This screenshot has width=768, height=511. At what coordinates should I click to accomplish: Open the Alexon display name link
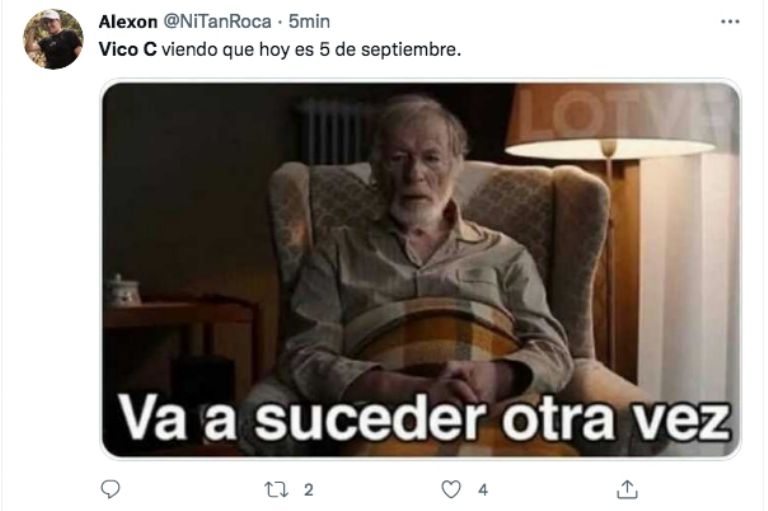pos(128,22)
